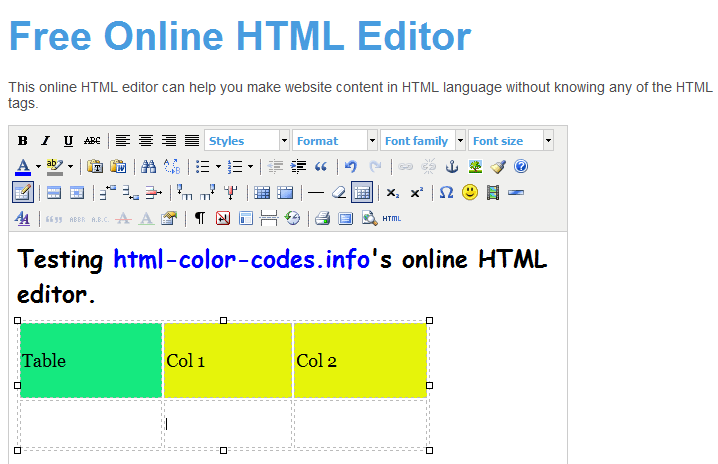The width and height of the screenshot is (718, 464).
Task: Open Help with the blue question mark icon
Action: (x=521, y=167)
